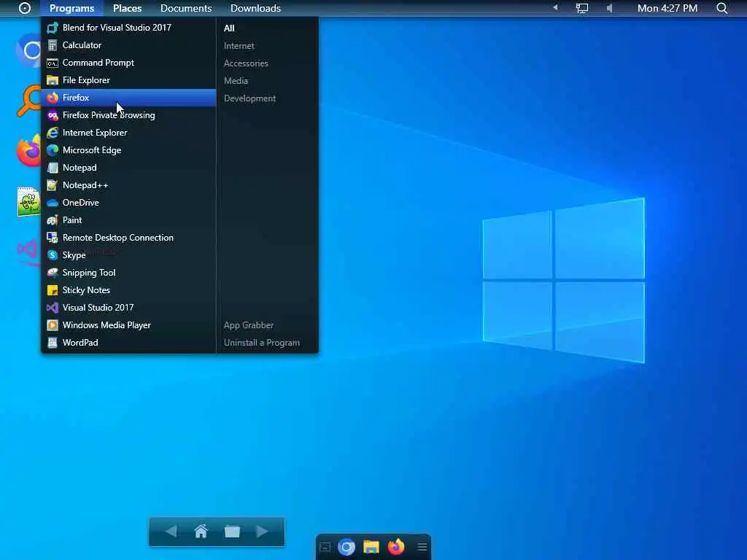Launch WordPad from the programs list
Screen dimensions: 747x560
(x=128, y=343)
